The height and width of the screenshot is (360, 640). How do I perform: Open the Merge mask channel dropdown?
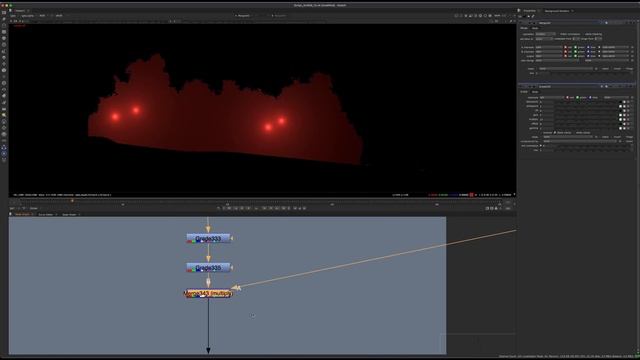click(566, 69)
